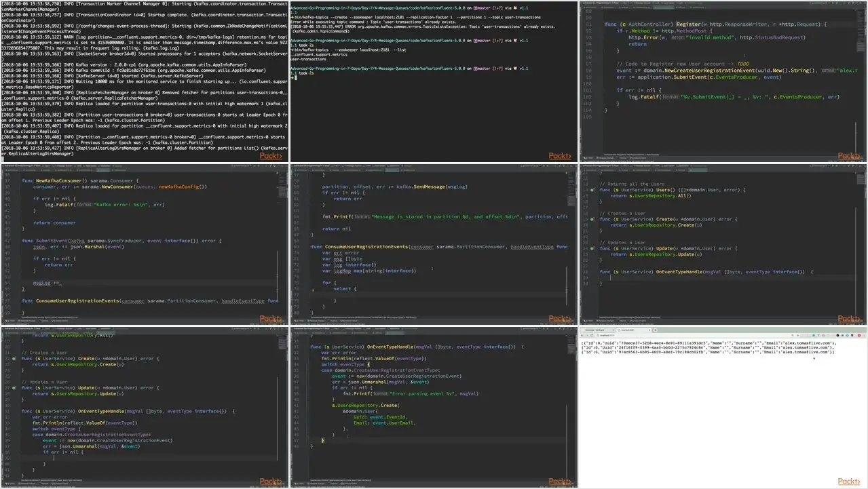This screenshot has width=868, height=489.
Task: Click the 'select {' statement
Action: (344, 289)
